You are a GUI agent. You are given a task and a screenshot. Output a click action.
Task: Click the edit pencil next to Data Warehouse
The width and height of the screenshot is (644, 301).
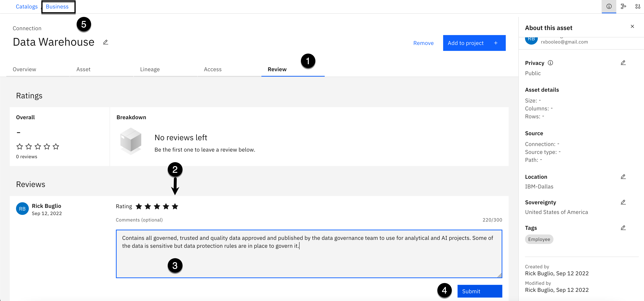tap(105, 42)
